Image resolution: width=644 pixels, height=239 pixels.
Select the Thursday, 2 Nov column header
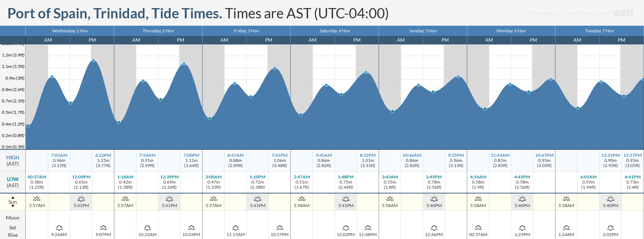[158, 31]
